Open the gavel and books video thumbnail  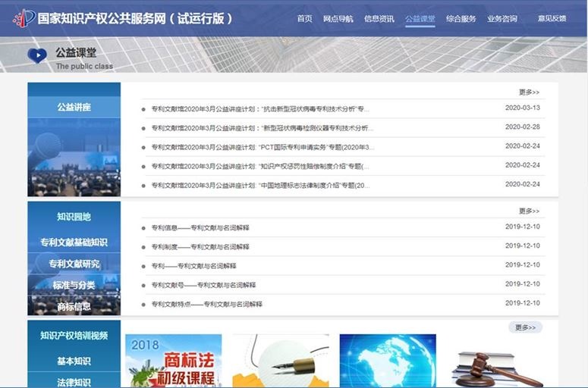(497, 369)
